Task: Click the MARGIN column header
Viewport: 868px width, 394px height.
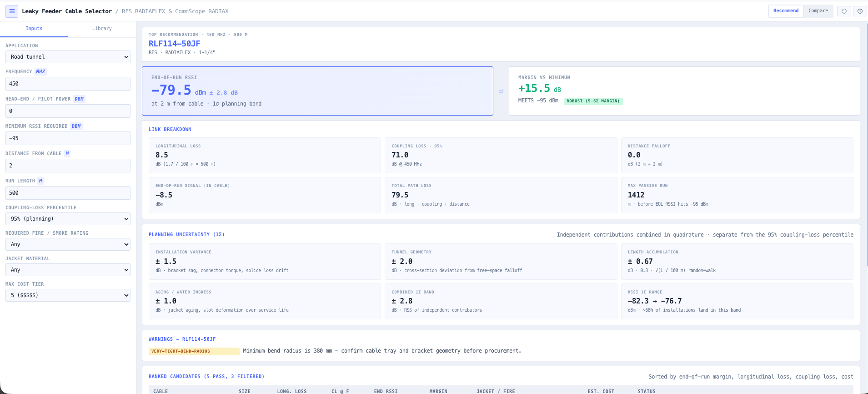Action: point(438,391)
